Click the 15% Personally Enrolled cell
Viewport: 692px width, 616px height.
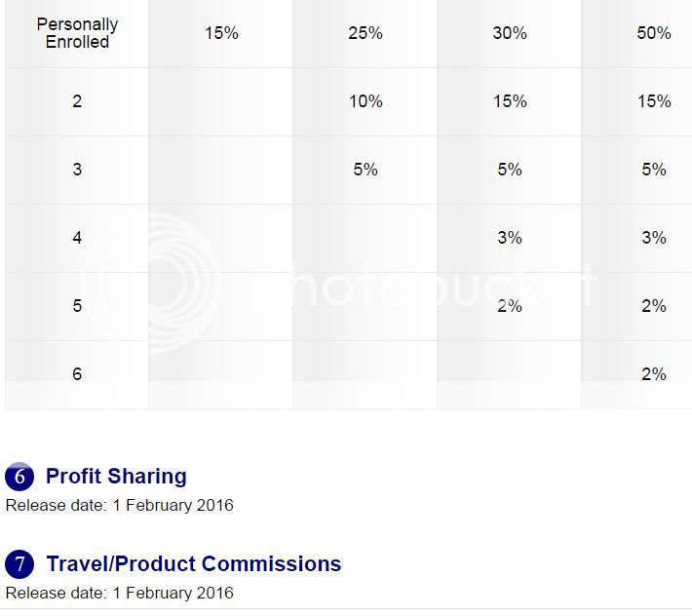(x=221, y=33)
